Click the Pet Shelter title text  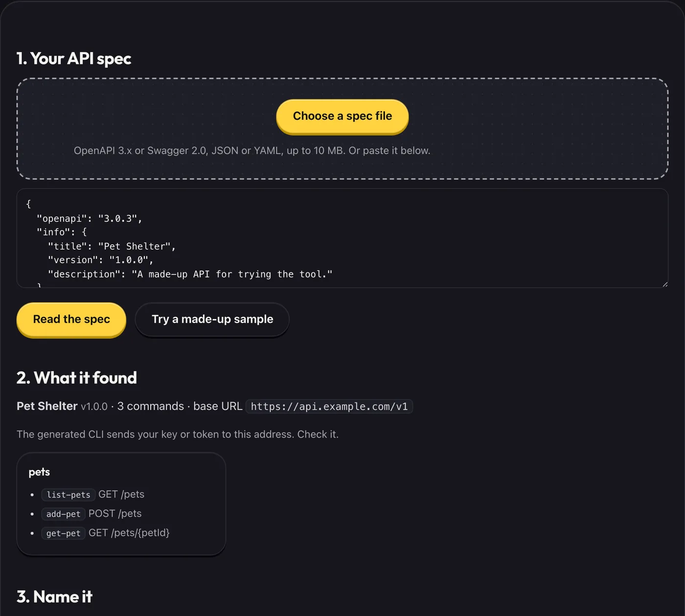[x=47, y=406]
